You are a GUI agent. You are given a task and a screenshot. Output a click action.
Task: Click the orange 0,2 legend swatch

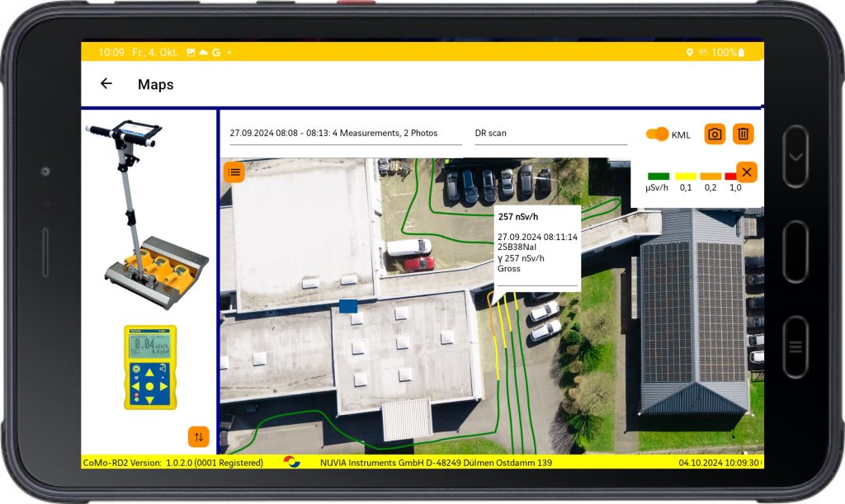[710, 176]
